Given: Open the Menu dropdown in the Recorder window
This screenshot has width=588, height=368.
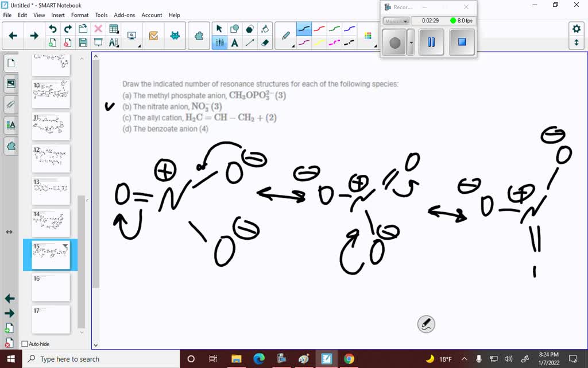Looking at the screenshot, I should [396, 21].
